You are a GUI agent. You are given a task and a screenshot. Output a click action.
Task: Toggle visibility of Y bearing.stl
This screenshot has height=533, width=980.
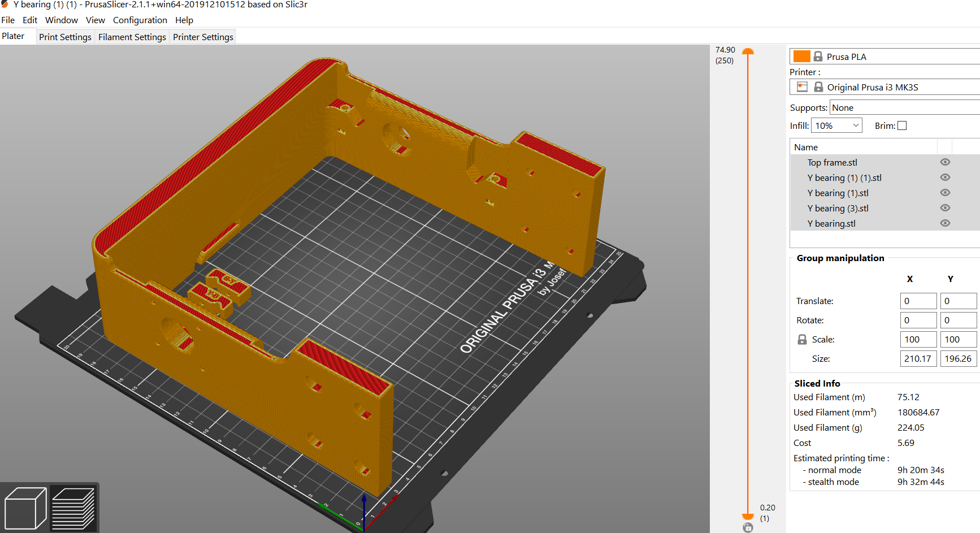(945, 223)
